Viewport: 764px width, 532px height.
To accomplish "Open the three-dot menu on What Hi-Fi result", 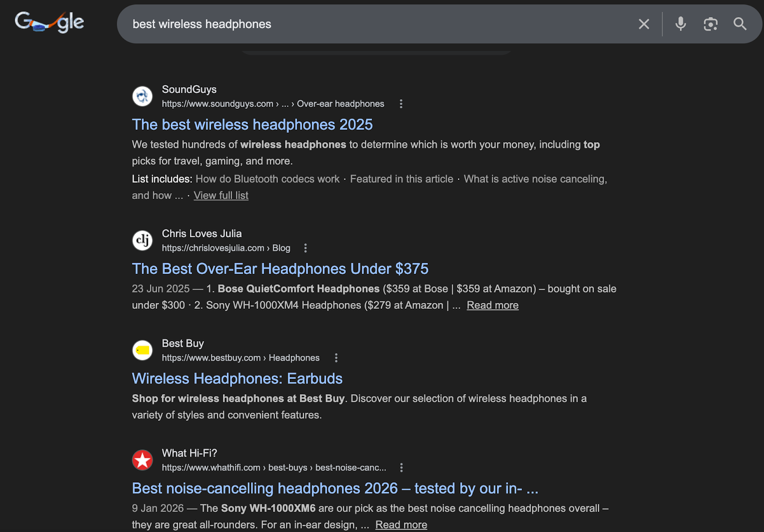I will [401, 468].
